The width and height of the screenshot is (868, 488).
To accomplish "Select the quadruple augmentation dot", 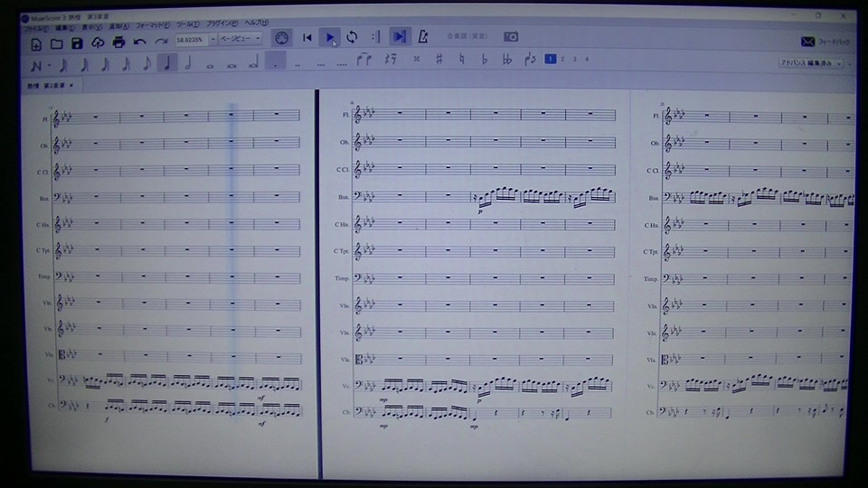I will tap(342, 64).
